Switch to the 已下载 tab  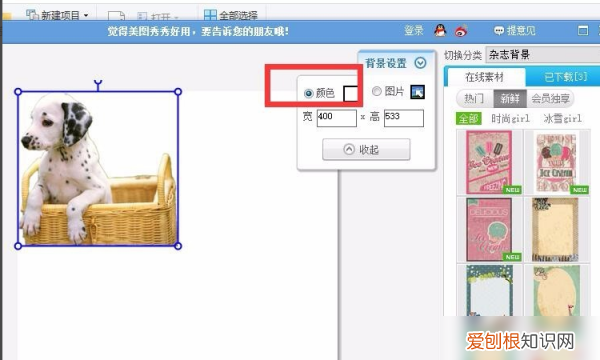pos(565,77)
